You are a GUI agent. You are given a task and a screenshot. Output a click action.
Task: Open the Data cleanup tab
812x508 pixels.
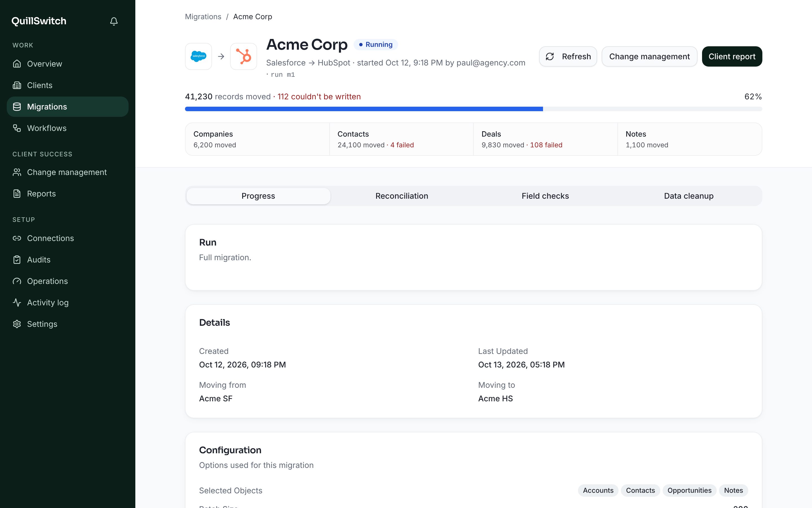689,196
